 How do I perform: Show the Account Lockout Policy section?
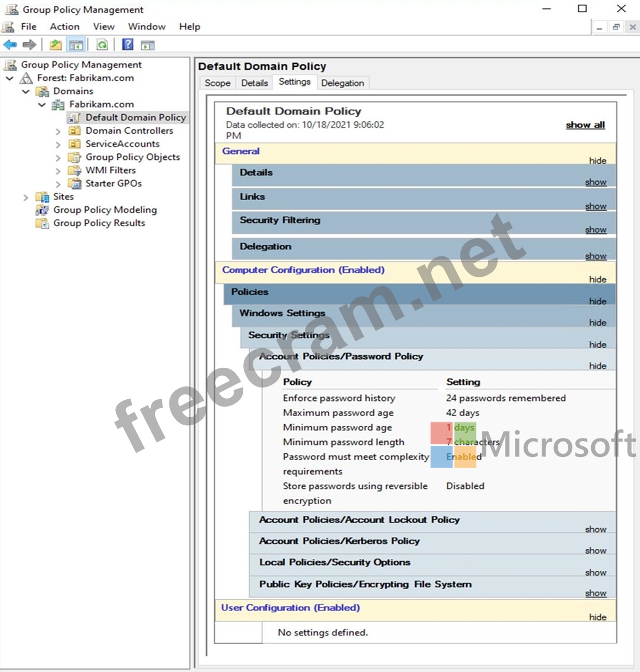(x=596, y=529)
